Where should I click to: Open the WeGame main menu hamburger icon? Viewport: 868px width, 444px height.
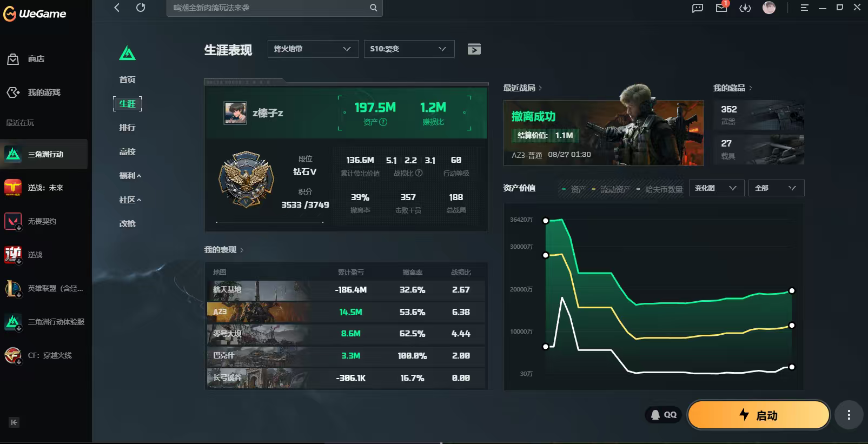coord(804,8)
